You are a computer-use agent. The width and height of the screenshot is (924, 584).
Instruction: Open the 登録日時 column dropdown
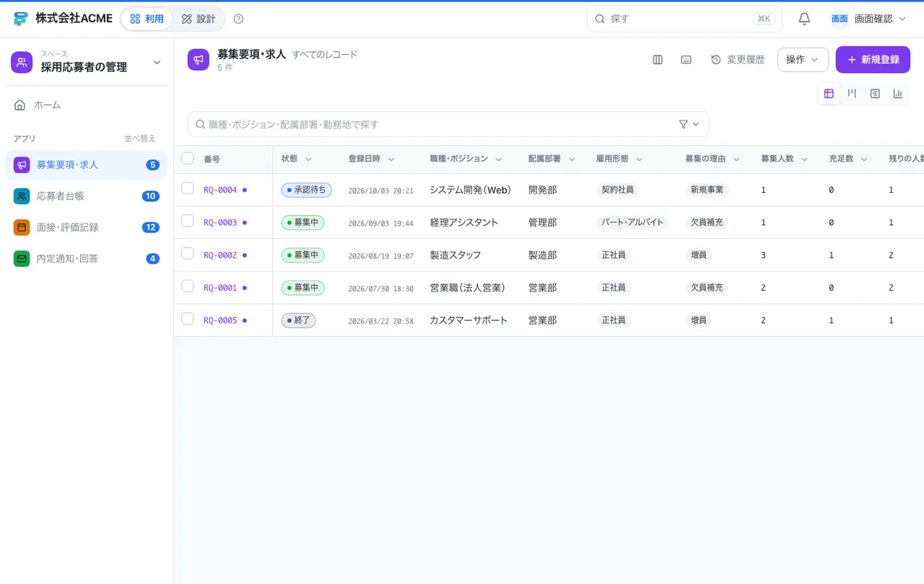coord(391,159)
